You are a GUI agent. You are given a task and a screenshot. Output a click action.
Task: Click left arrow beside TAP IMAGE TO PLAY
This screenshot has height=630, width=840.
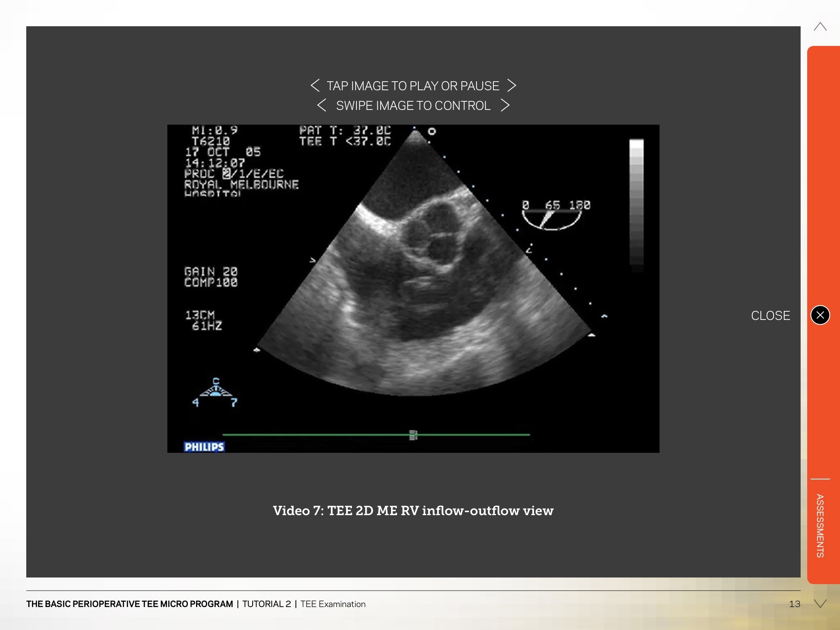[x=315, y=86]
